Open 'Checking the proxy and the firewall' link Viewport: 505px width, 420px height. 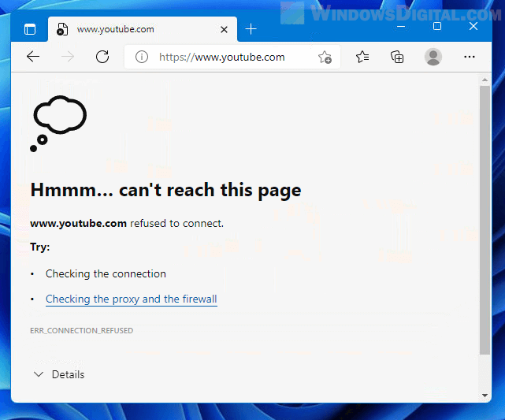132,299
